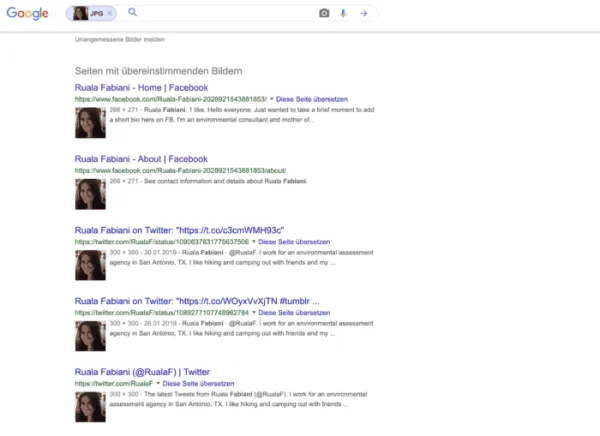Expand URL dropdown arrow for twitter.com/RualaF result
The height and width of the screenshot is (436, 600).
(158, 383)
